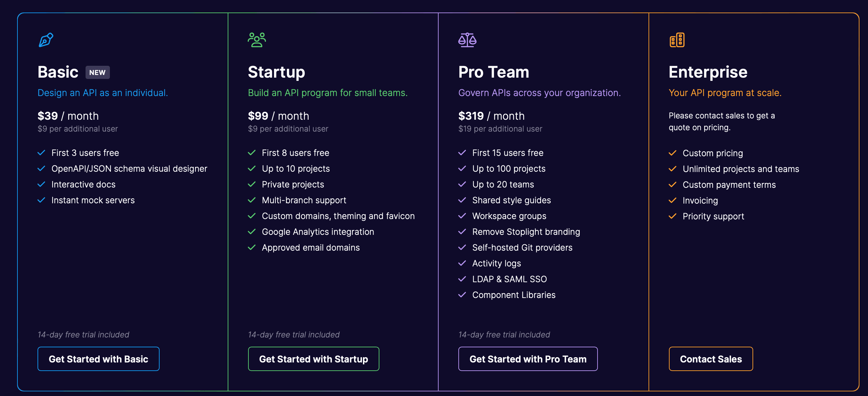Click the checkmark beside Priority support
This screenshot has width=868, height=396.
tap(672, 216)
